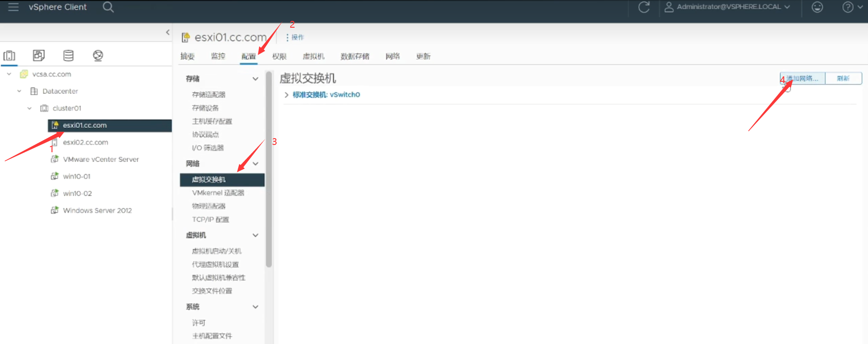868x344 pixels.
Task: Open 交换文件位置 settings
Action: [212, 291]
